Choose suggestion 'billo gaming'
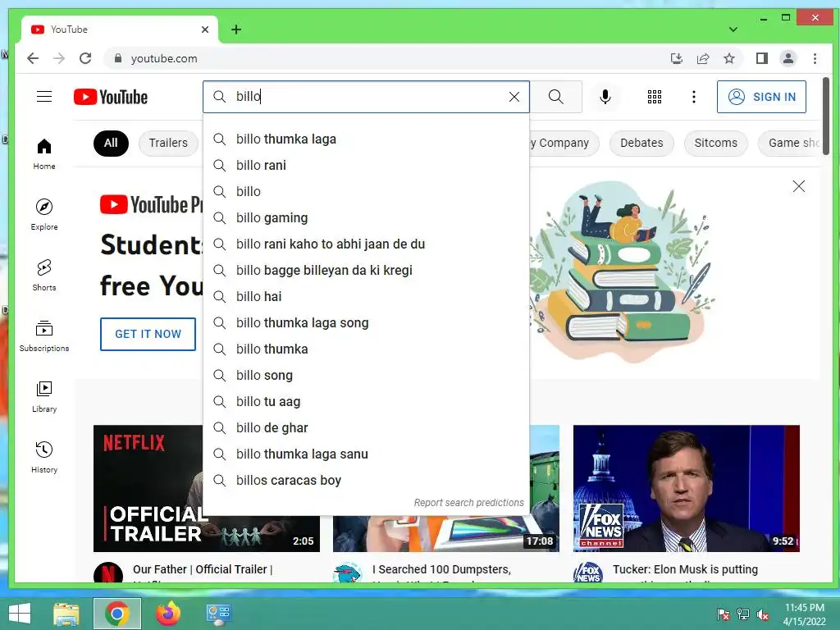Image resolution: width=840 pixels, height=630 pixels. [x=366, y=218]
